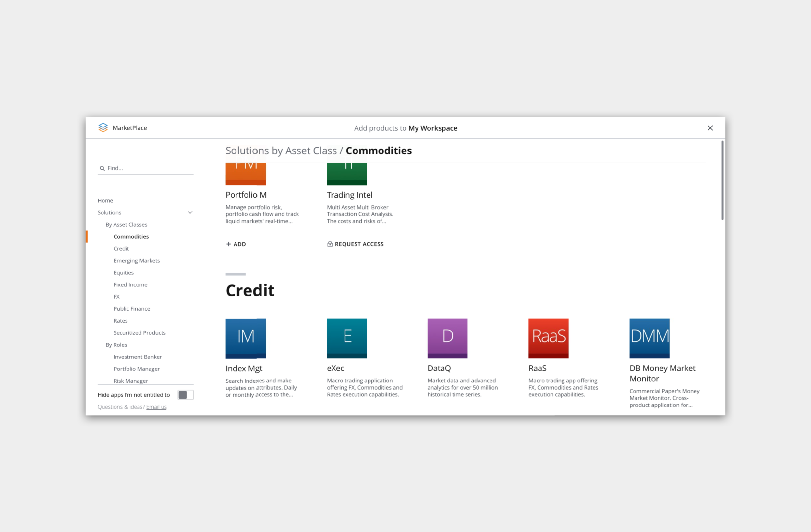Open the Index Mgt IM tile
The image size is (811, 532).
click(x=245, y=338)
